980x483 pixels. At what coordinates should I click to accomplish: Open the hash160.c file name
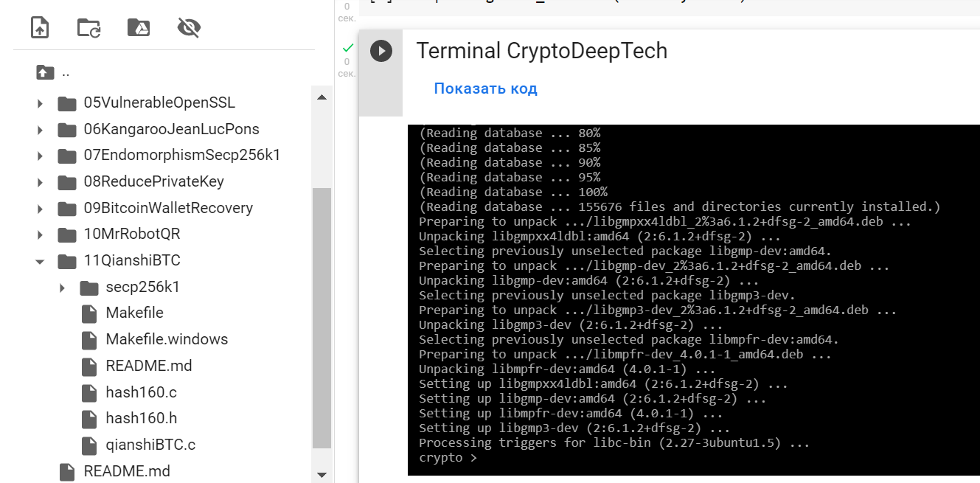[x=141, y=392]
